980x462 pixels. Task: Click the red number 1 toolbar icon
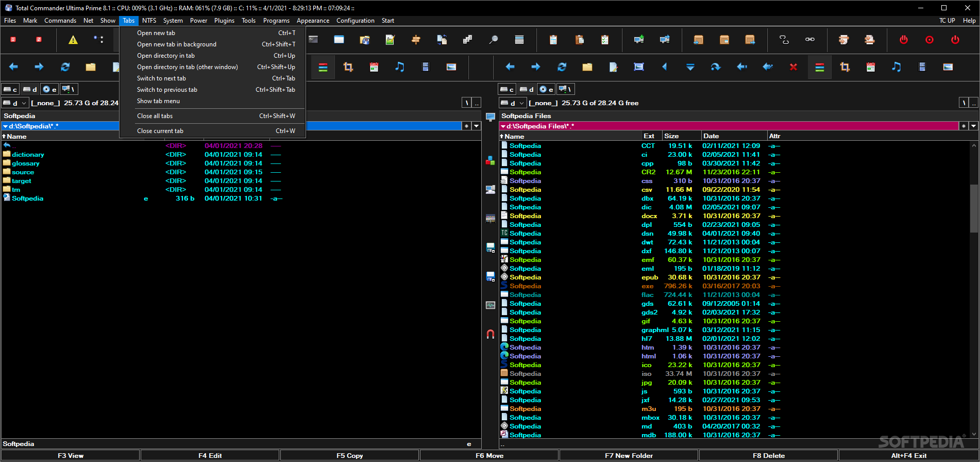click(x=13, y=40)
